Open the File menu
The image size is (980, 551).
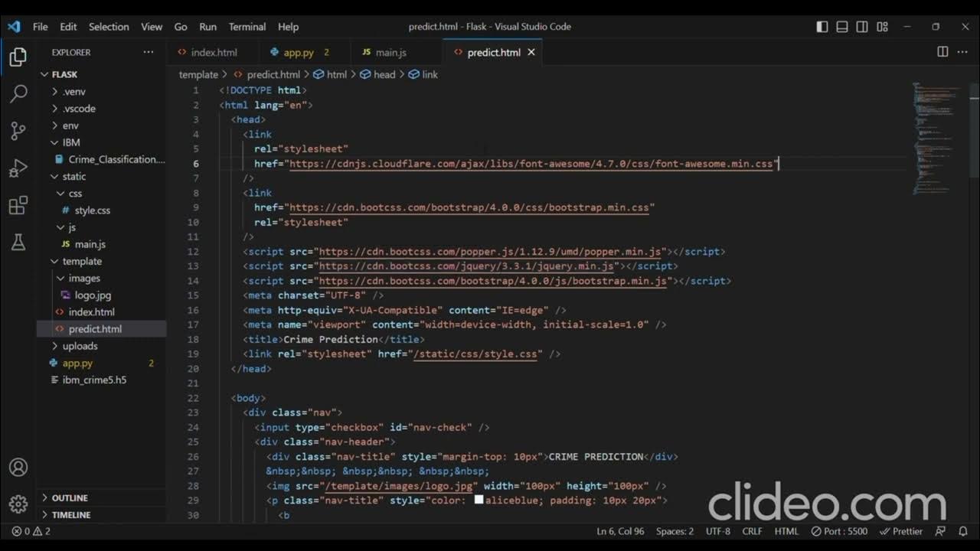tap(40, 26)
